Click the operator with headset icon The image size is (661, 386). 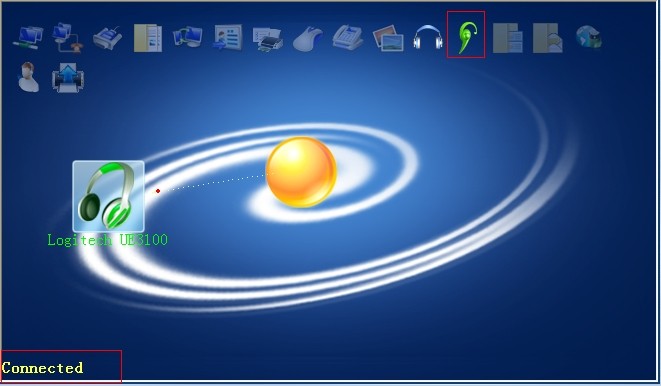(28, 77)
